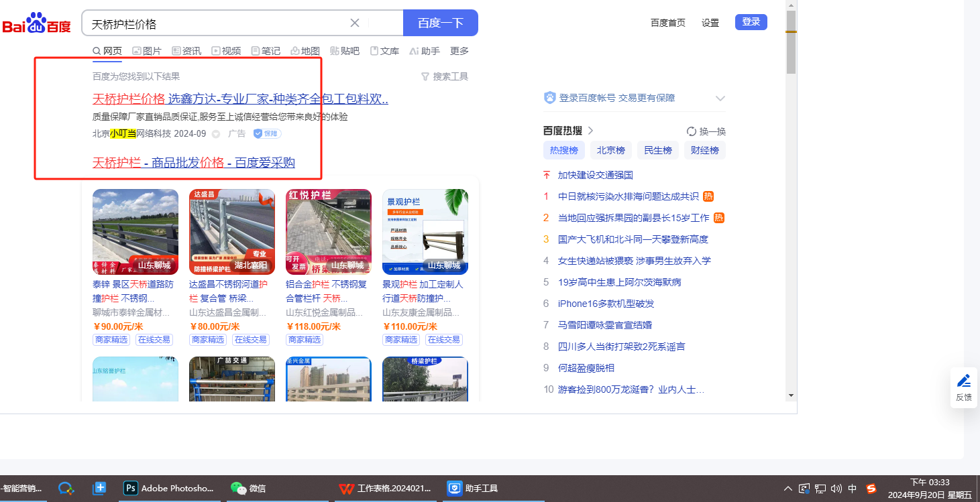Expand 百度热搜 arrow

click(x=590, y=131)
